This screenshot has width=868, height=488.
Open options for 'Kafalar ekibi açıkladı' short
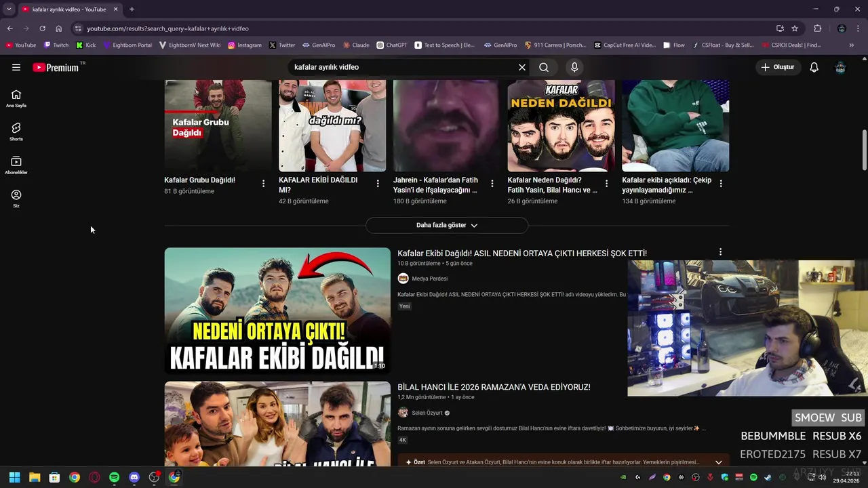[x=721, y=183]
